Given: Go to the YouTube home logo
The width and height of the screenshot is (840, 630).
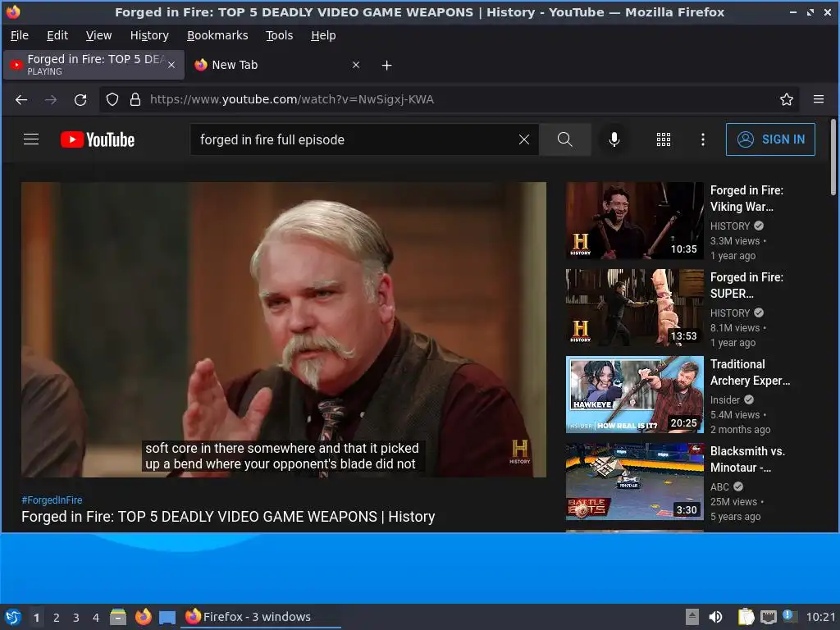Looking at the screenshot, I should (98, 139).
